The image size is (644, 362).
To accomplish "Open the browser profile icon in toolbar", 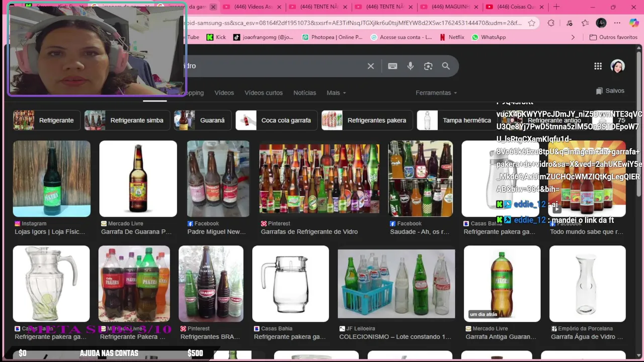I will pos(601,23).
